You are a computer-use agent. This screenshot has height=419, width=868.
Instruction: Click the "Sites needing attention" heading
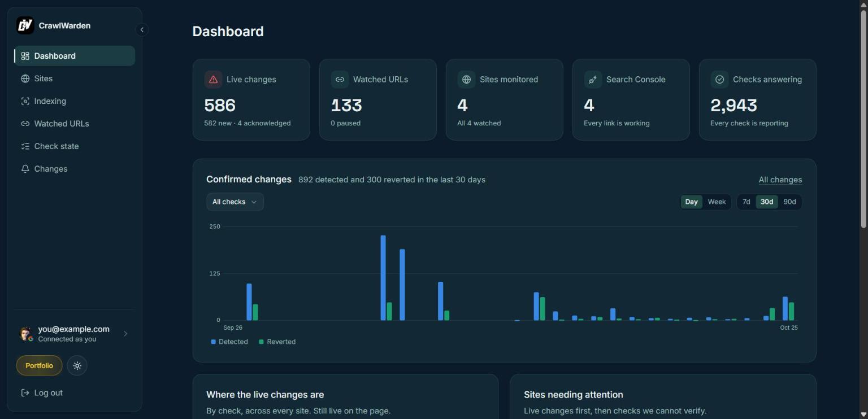click(x=574, y=395)
